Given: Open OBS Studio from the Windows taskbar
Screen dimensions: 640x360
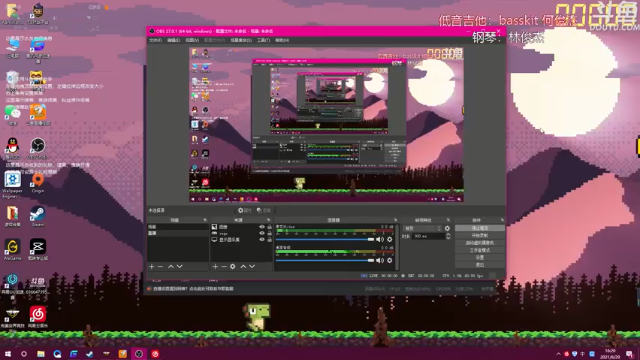Looking at the screenshot, I should click(x=139, y=354).
